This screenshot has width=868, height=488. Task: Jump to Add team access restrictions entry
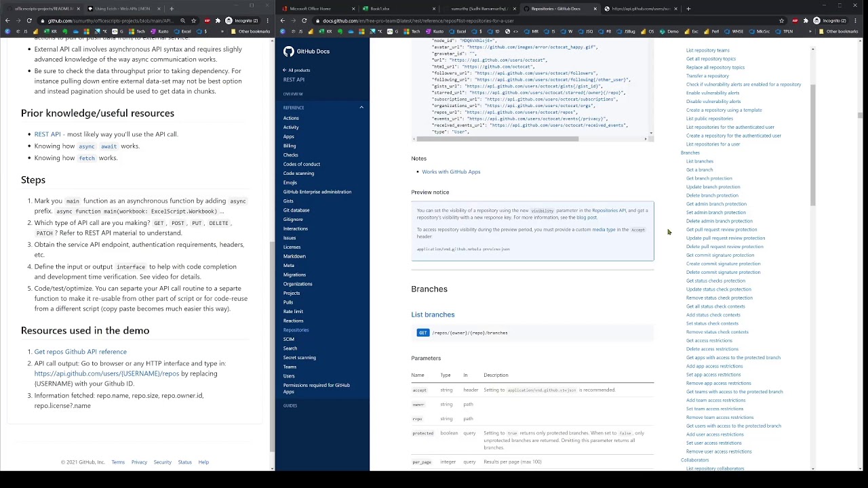715,400
